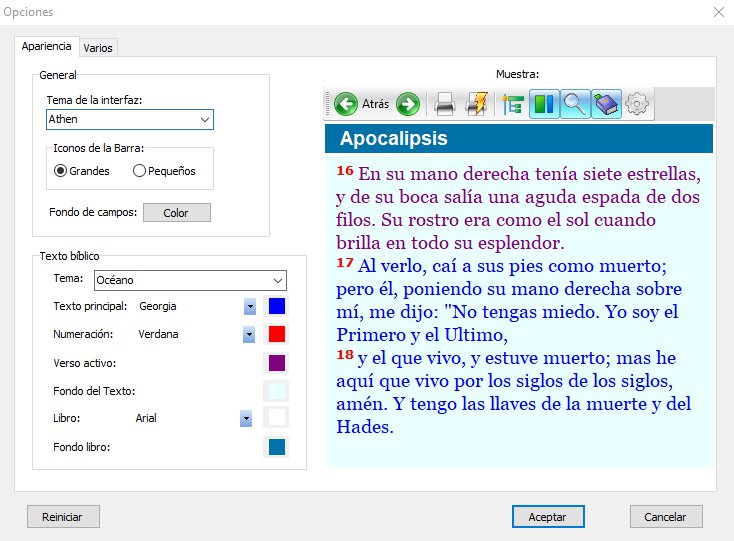Click the quick print lightning icon

[x=477, y=103]
